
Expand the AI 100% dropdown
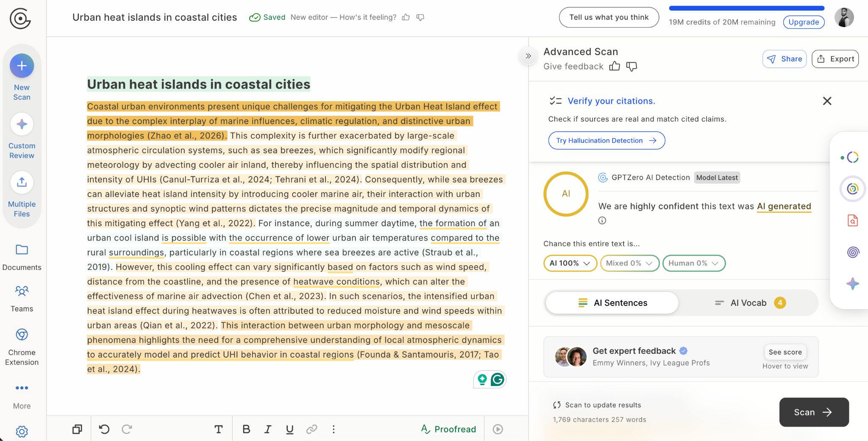pyautogui.click(x=570, y=263)
